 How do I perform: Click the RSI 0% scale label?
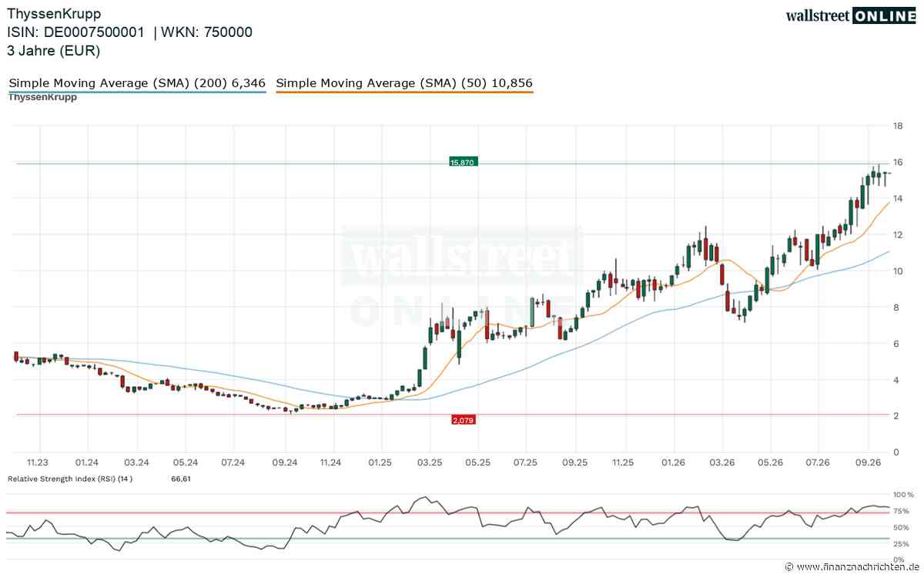899,559
